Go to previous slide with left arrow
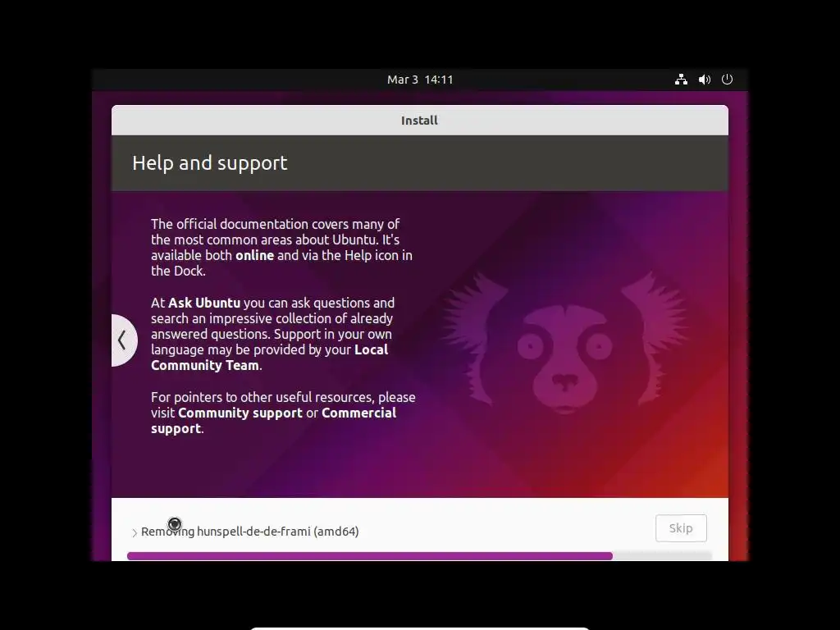840x630 pixels. tap(124, 340)
